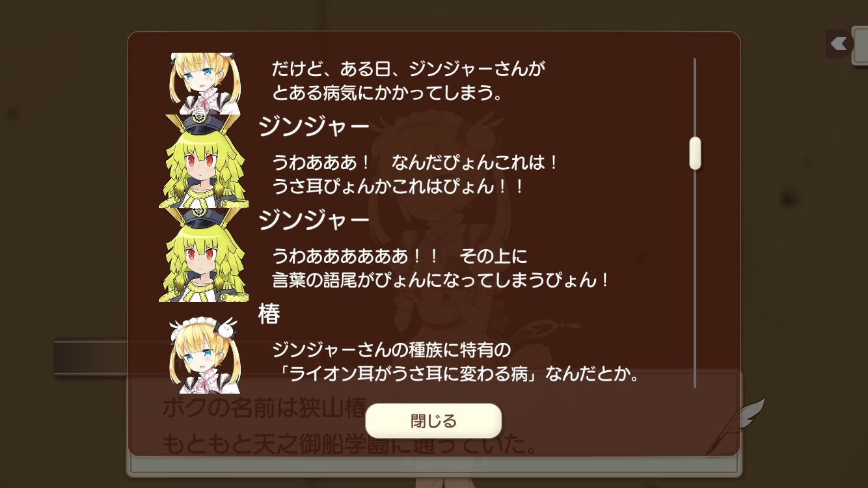
Task: Select 椿 portrait beside ライオン耳 line
Action: click(204, 355)
